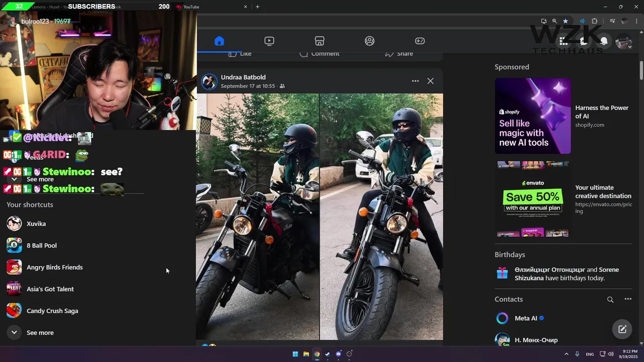Image resolution: width=644 pixels, height=362 pixels.
Task: Open Undraa Batbold's profile picture
Action: coord(209,81)
